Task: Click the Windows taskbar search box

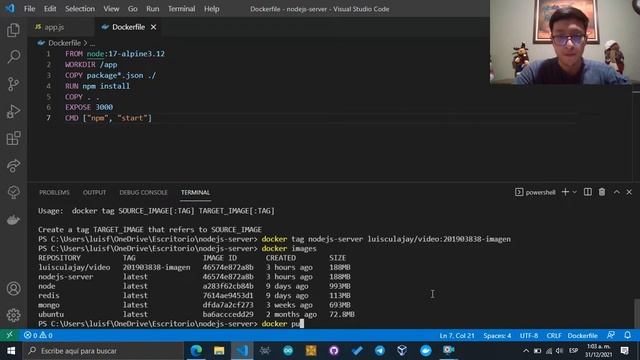Action: click(x=103, y=351)
